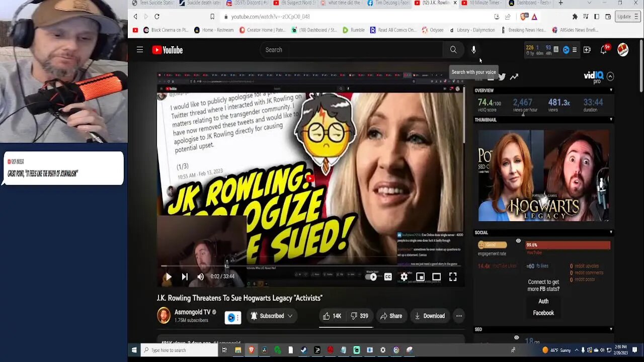Bookmark this page icon
This screenshot has width=644, height=362.
click(212, 17)
